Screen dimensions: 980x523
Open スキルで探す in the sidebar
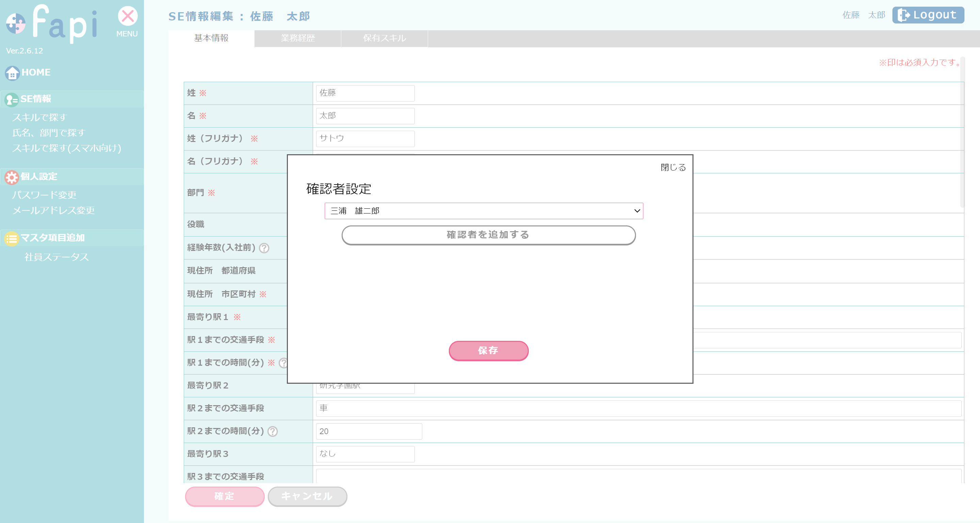coord(39,117)
